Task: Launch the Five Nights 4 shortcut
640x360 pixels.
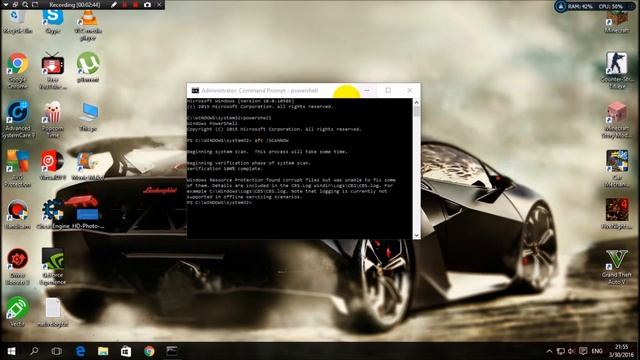Action: point(617,213)
